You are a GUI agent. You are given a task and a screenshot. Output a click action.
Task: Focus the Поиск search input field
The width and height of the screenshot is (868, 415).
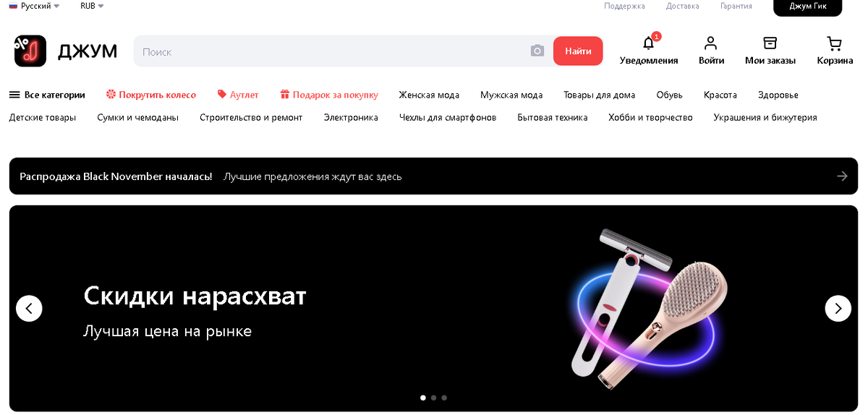click(x=333, y=51)
